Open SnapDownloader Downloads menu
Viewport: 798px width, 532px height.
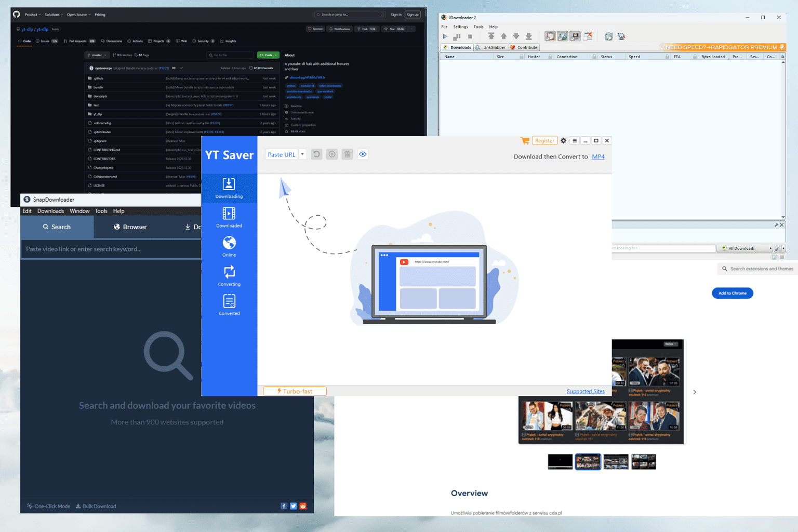pyautogui.click(x=50, y=211)
